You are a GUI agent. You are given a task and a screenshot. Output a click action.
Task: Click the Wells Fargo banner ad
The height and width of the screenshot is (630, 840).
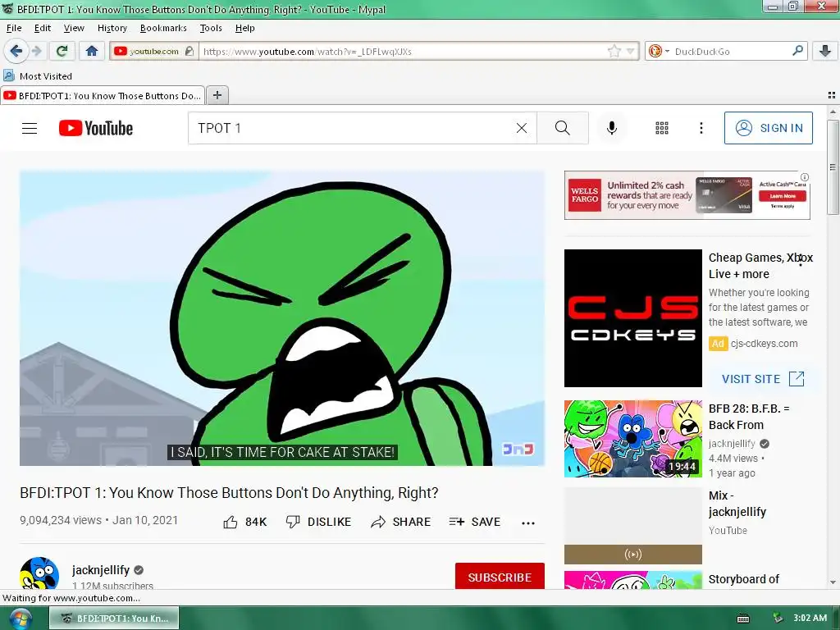[x=687, y=195]
